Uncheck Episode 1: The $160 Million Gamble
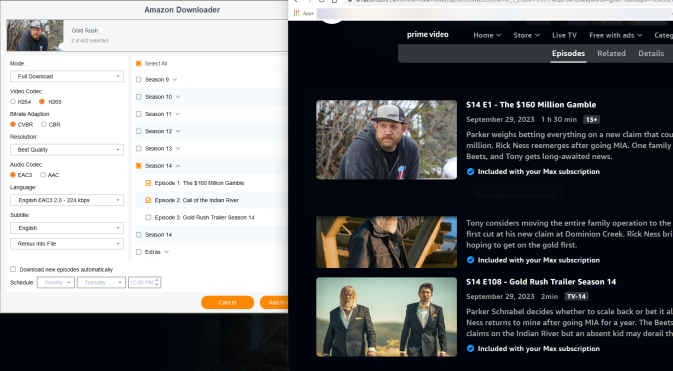 click(149, 183)
